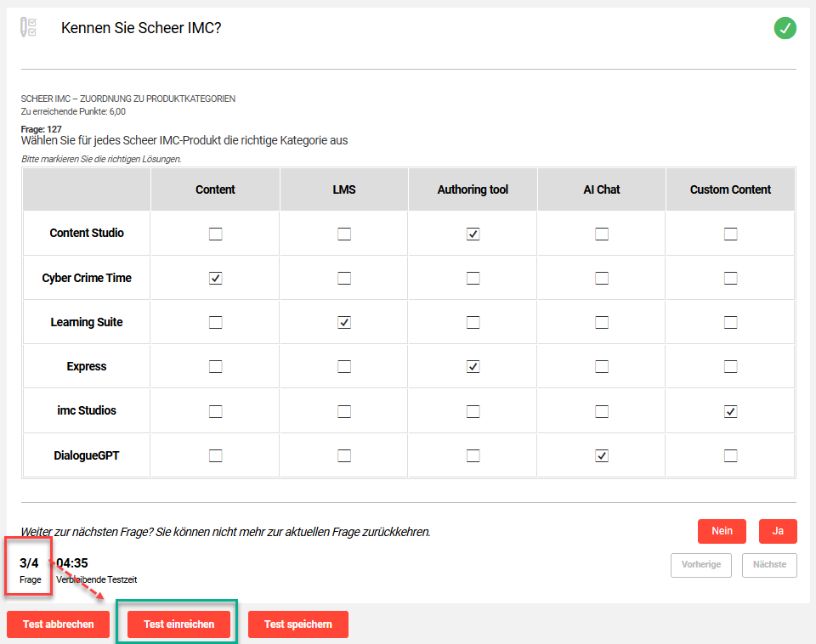Image resolution: width=816 pixels, height=644 pixels.
Task: Check LMS for Content Studio row
Action: [x=344, y=234]
